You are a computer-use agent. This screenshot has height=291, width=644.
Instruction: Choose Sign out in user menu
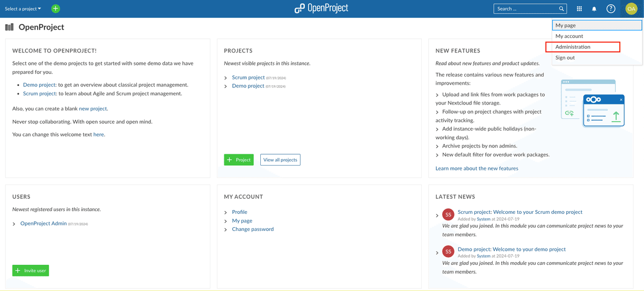click(x=597, y=57)
